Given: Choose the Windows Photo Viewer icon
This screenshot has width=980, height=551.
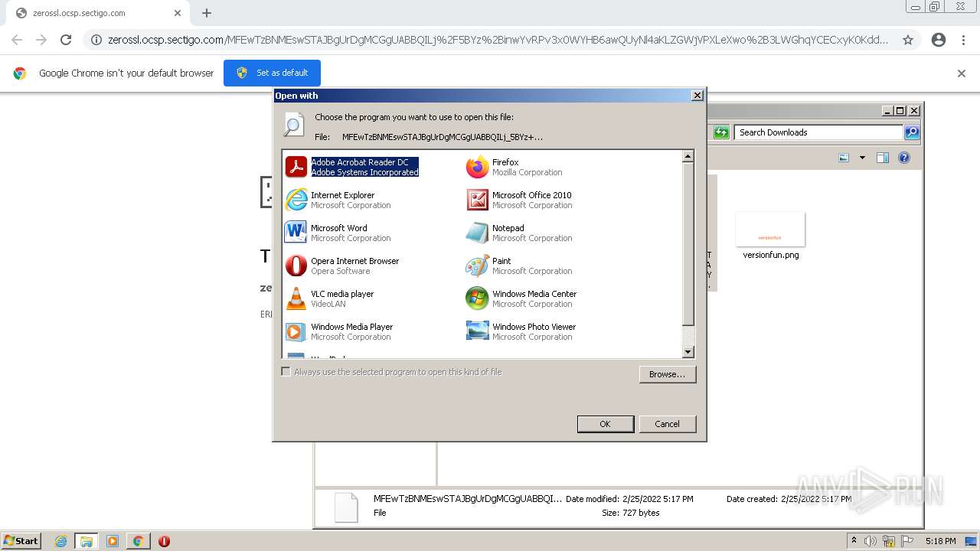Looking at the screenshot, I should click(x=477, y=331).
